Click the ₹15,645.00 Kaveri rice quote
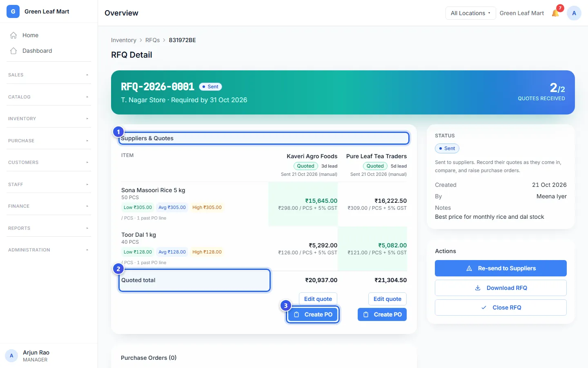The image size is (588, 368). (x=321, y=201)
